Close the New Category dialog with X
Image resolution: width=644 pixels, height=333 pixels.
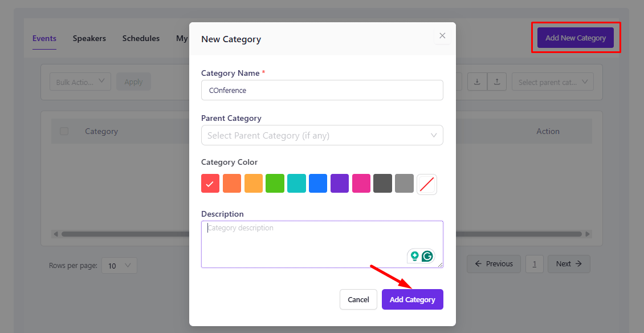tap(442, 36)
